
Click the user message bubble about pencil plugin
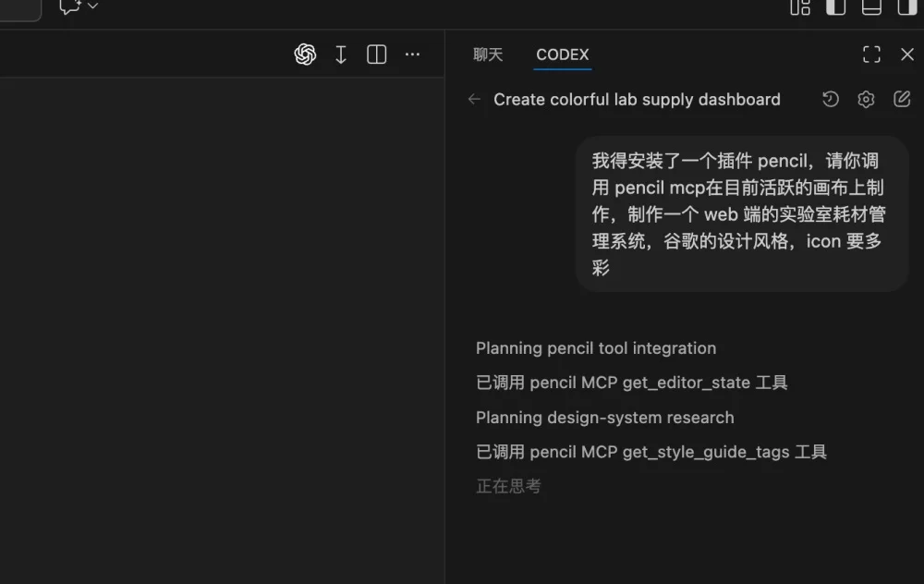742,213
